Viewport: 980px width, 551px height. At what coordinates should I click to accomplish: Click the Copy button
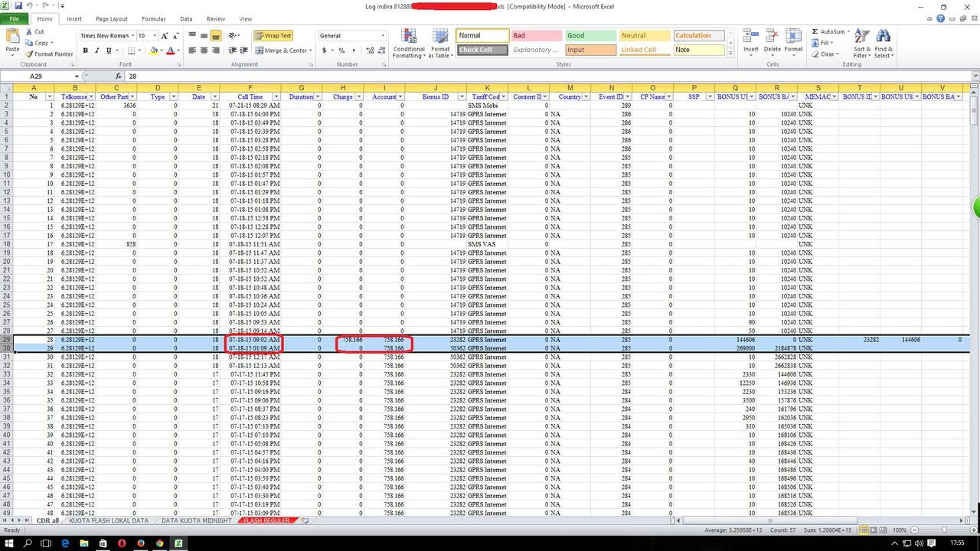click(x=38, y=43)
